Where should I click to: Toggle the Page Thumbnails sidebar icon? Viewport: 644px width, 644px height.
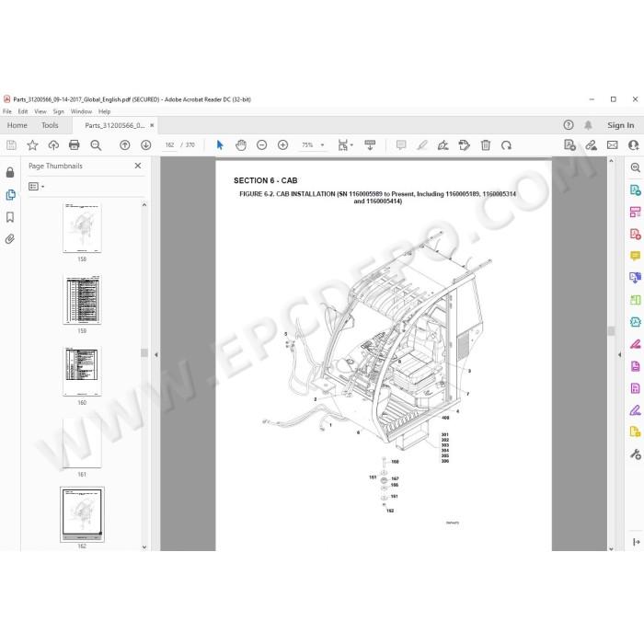pyautogui.click(x=10, y=195)
